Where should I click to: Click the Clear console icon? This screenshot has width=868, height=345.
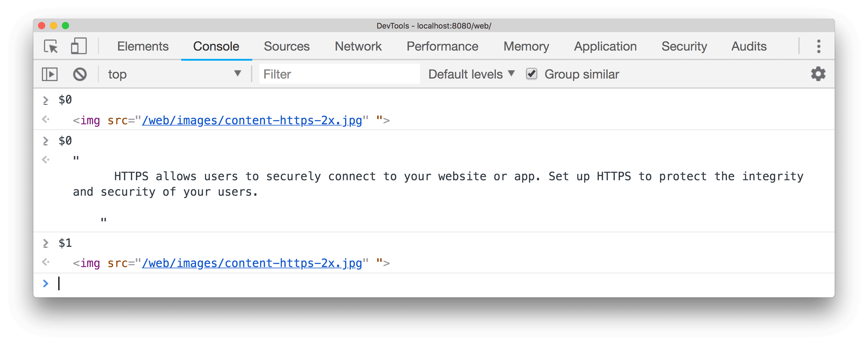pyautogui.click(x=79, y=74)
